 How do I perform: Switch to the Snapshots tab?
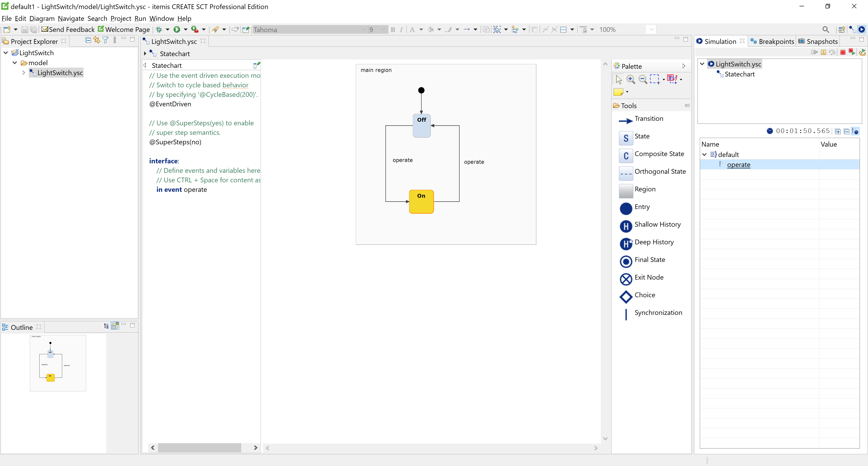point(822,41)
